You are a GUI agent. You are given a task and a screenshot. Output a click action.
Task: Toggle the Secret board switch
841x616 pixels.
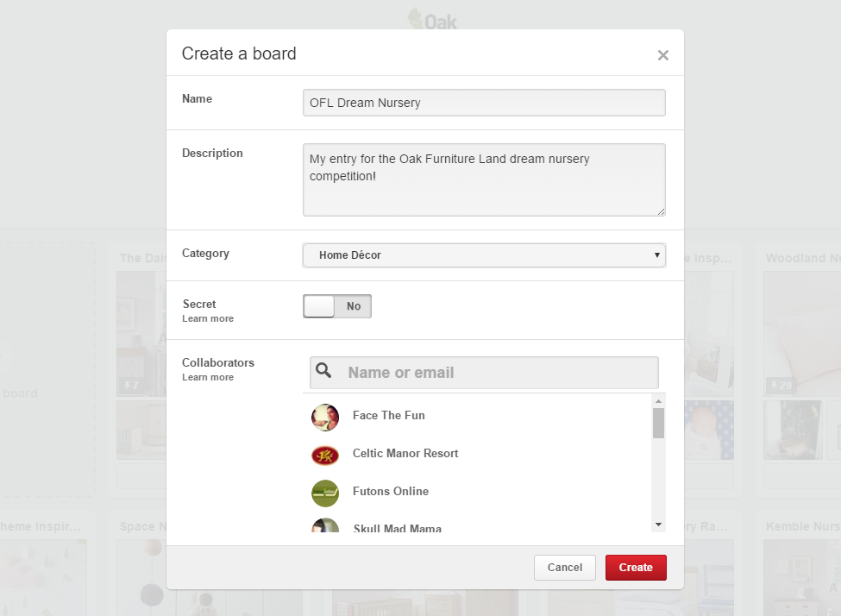337,306
